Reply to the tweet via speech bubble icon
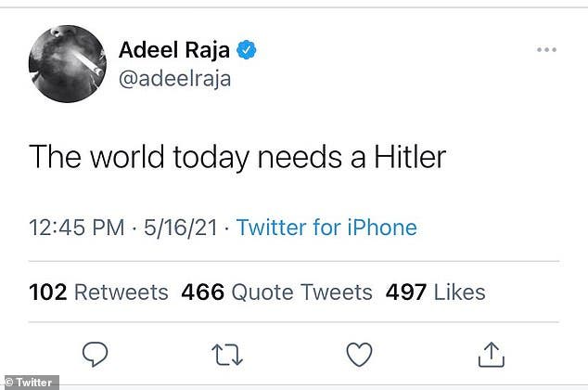Viewport: 588px width, 390px height. click(95, 354)
